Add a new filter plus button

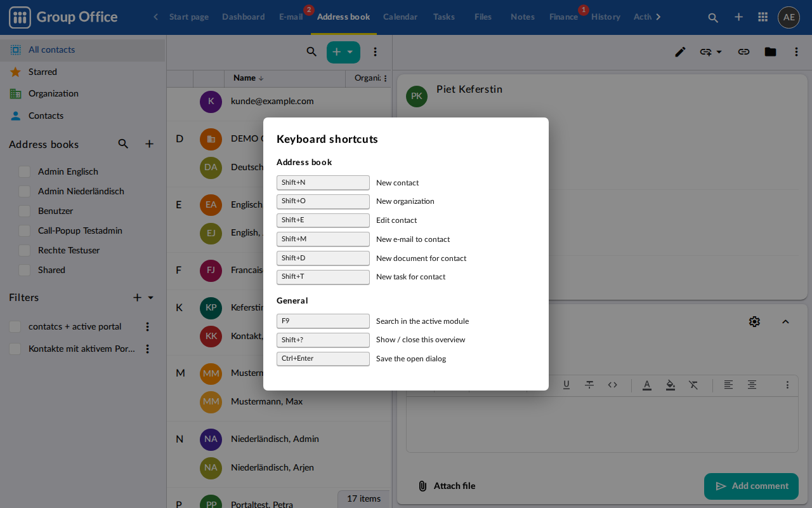pos(137,297)
